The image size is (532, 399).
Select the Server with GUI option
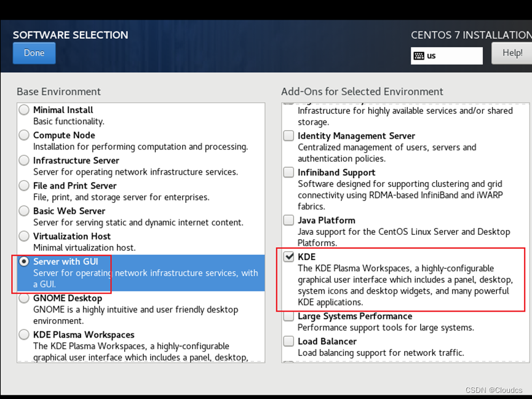pyautogui.click(x=23, y=261)
